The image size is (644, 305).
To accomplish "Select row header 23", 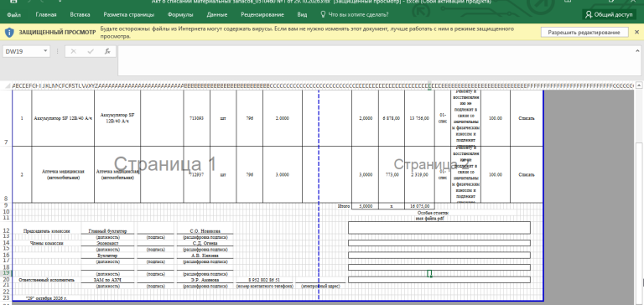I will [x=6, y=297].
